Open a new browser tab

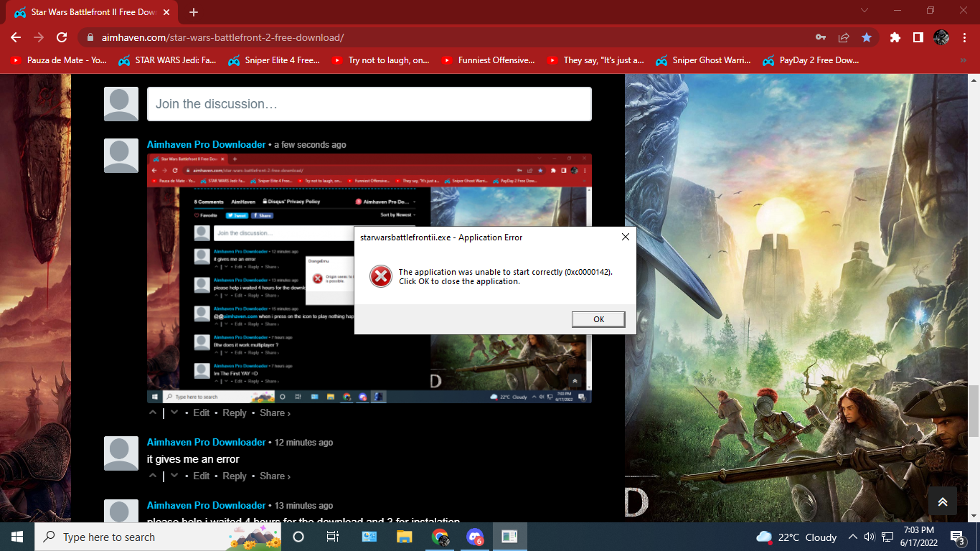tap(194, 12)
